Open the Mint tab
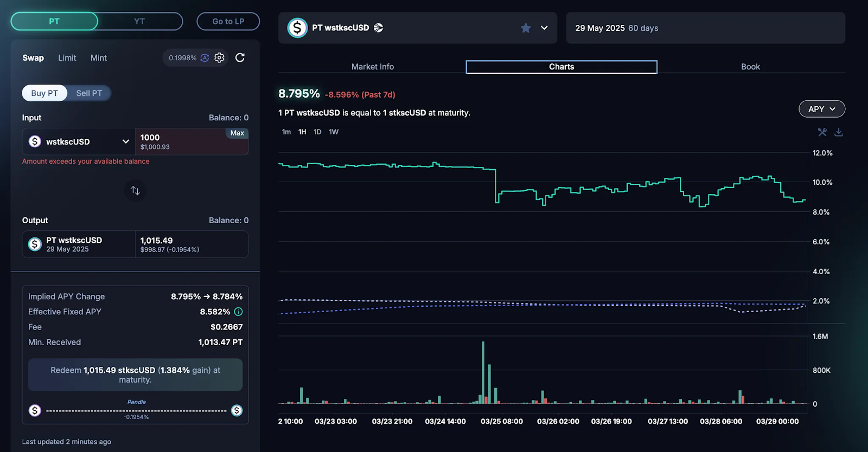This screenshot has height=452, width=868. [x=99, y=57]
